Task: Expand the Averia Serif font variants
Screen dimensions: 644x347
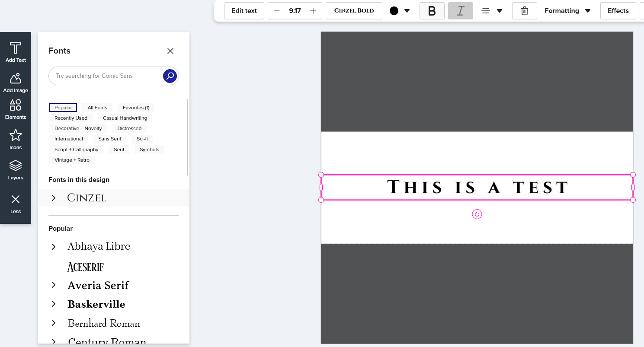Action: click(54, 285)
